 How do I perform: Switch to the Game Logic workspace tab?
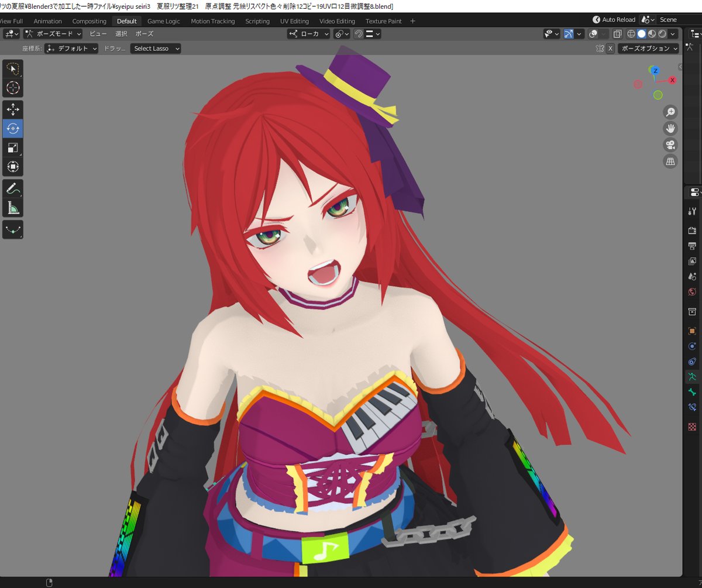click(164, 21)
